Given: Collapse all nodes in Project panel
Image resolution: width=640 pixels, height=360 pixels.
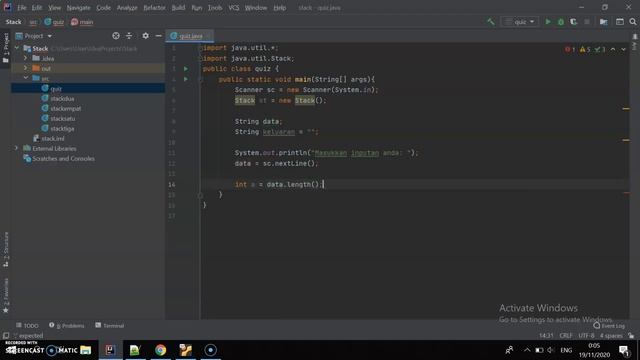Looking at the screenshot, I should pos(129,36).
